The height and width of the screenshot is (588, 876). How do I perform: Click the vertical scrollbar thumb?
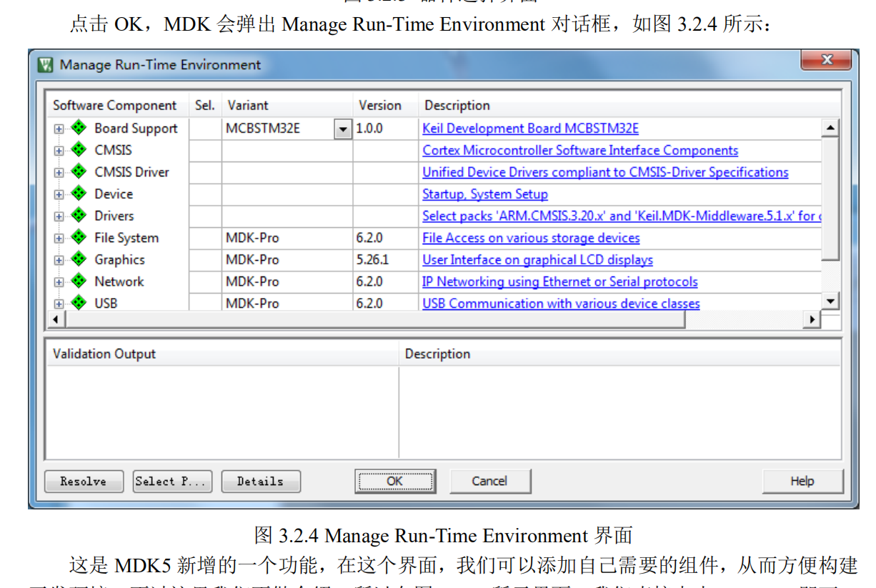click(830, 199)
